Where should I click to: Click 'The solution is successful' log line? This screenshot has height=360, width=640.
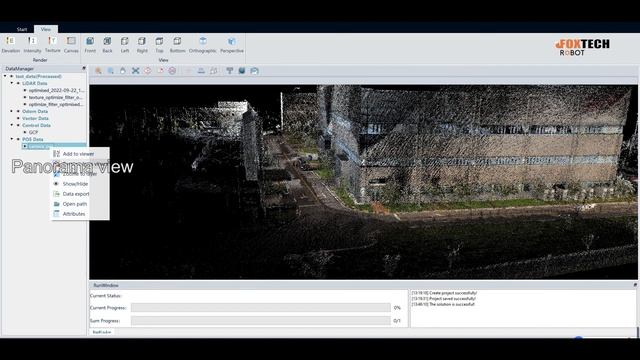pyautogui.click(x=443, y=304)
